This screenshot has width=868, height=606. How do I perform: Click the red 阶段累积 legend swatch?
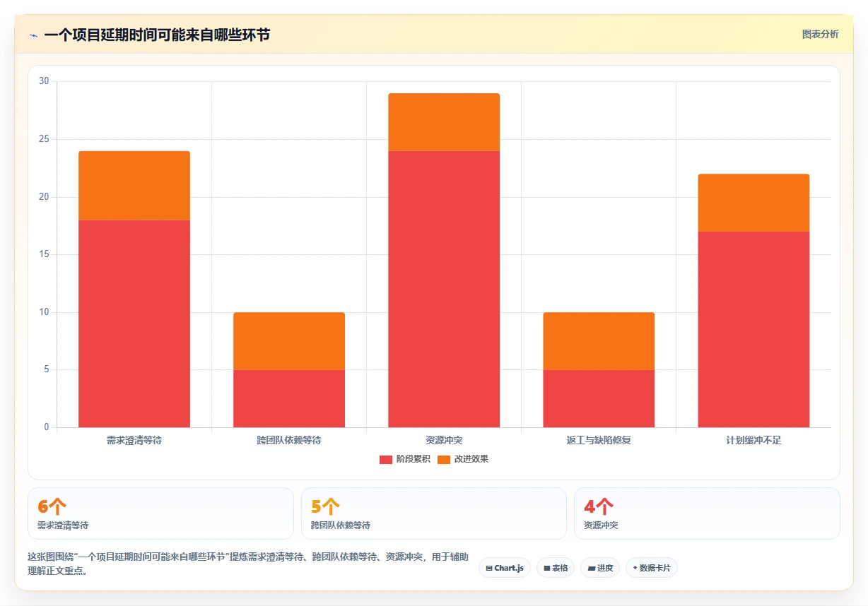pos(386,460)
